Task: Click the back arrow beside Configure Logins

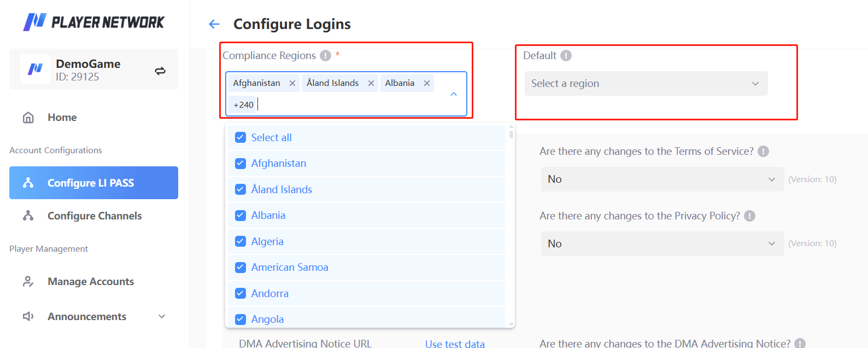Action: point(214,24)
